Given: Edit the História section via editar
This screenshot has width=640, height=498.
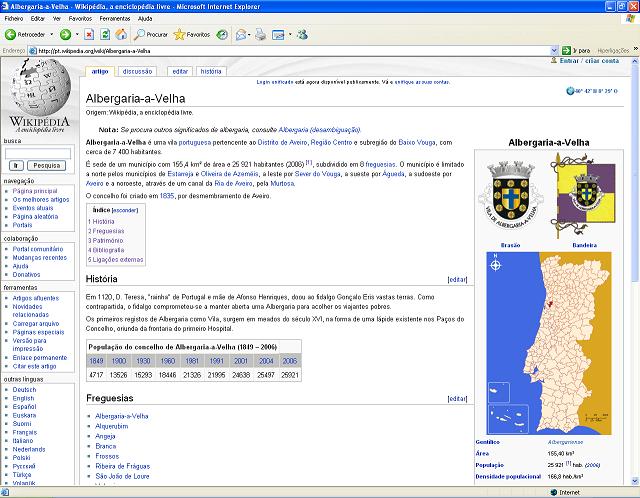Looking at the screenshot, I should [x=457, y=280].
